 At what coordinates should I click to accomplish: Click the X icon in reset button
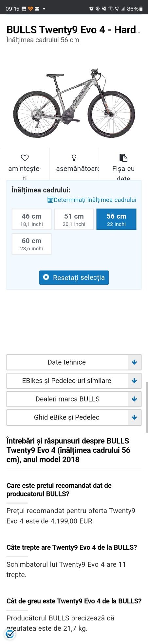46,277
